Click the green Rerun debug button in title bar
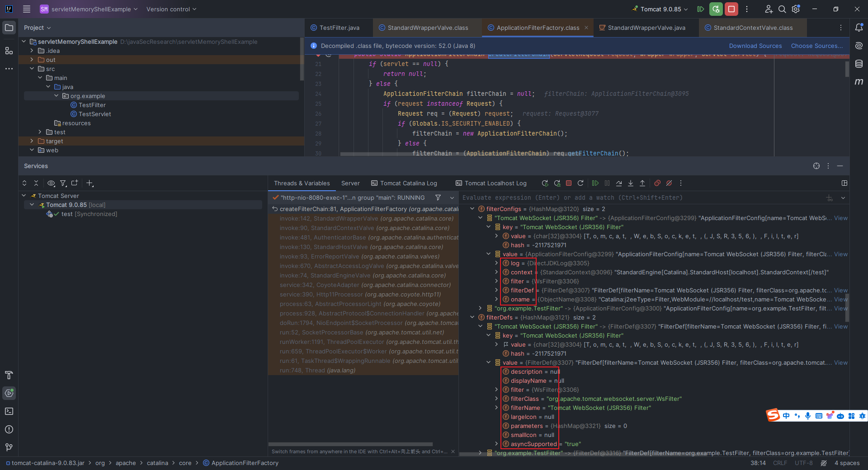 (716, 9)
